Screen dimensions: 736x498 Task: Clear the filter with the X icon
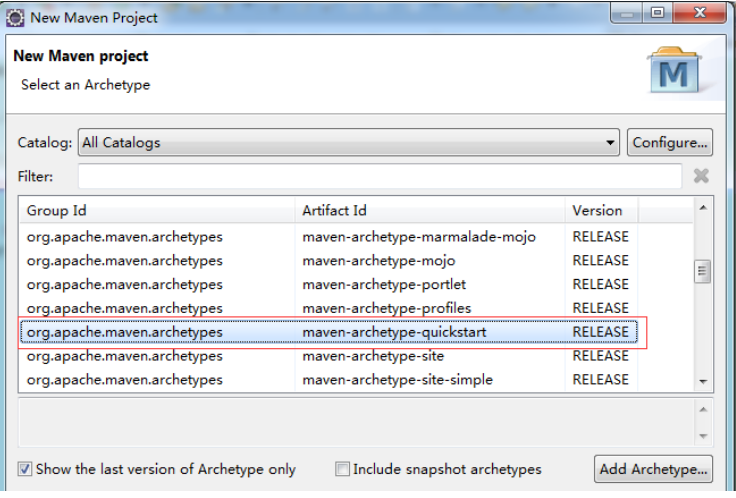701,176
